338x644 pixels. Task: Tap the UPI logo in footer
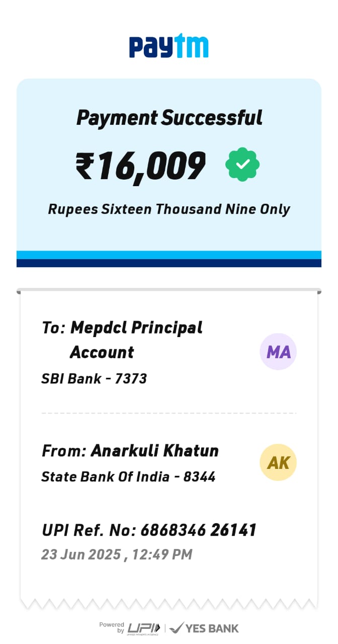[x=144, y=628]
